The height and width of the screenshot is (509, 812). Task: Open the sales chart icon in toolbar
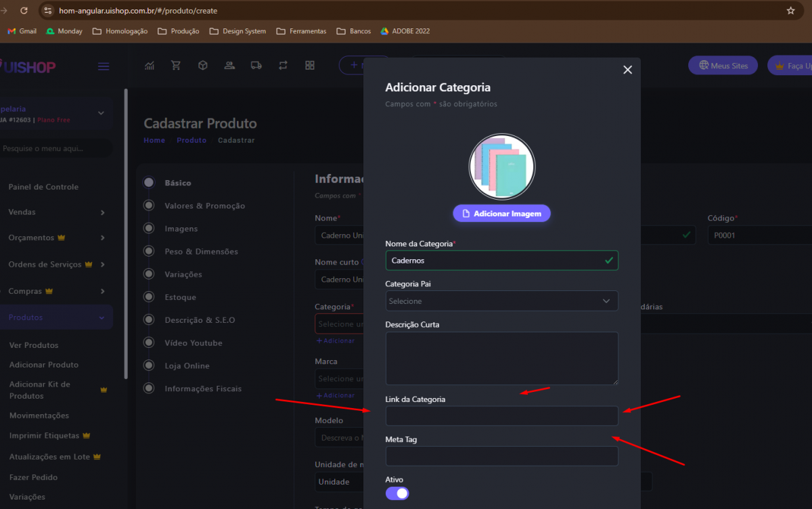point(150,66)
